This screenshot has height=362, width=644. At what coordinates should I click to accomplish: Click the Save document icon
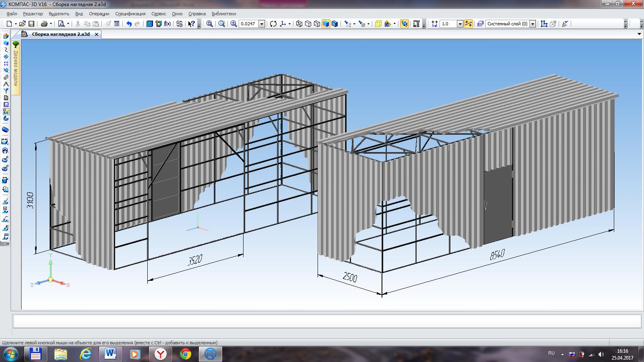[x=31, y=24]
